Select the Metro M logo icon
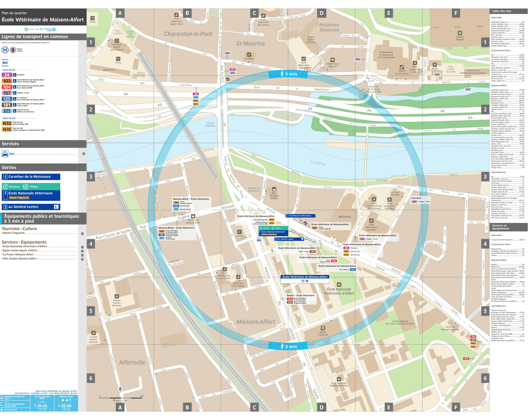This screenshot has height=420, width=530. (x=6, y=50)
